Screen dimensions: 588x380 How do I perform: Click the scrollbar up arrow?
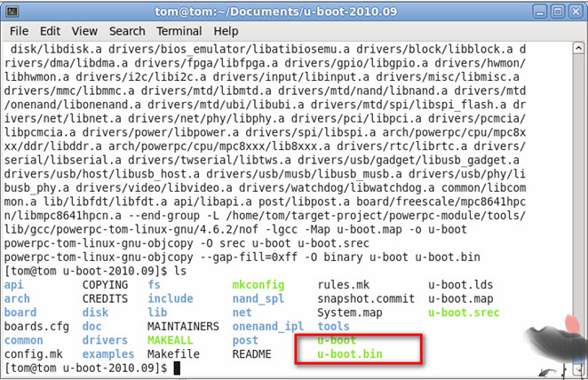tap(578, 48)
